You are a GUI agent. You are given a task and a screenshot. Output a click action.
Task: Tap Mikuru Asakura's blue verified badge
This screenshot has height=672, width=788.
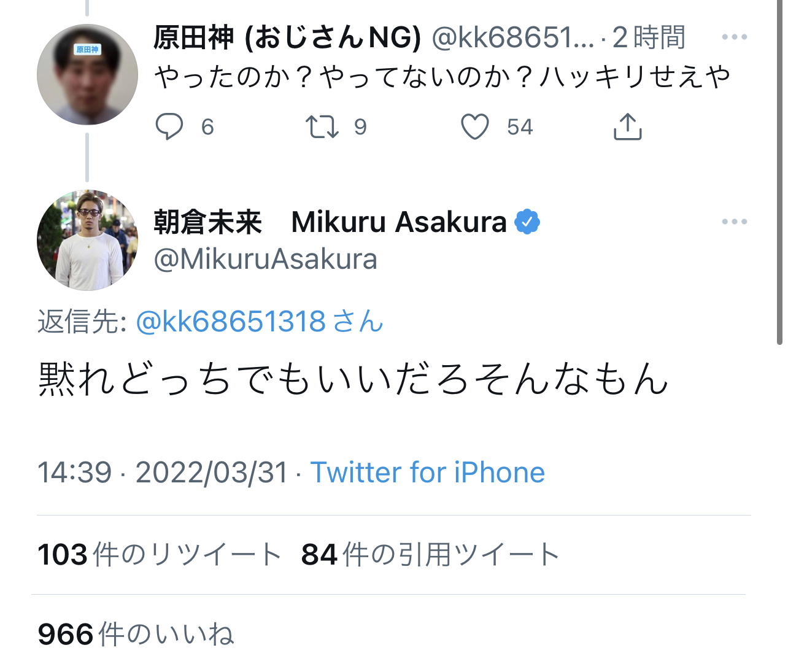527,222
